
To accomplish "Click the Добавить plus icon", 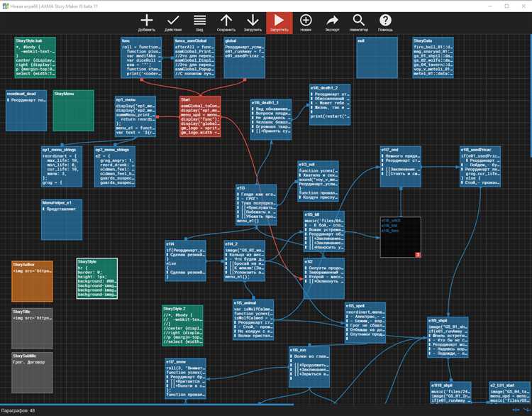I will point(147,21).
